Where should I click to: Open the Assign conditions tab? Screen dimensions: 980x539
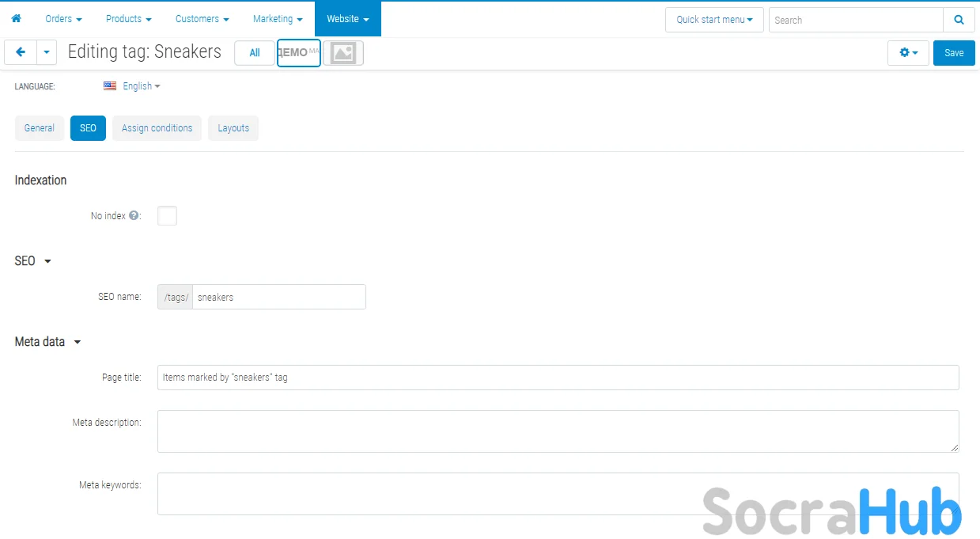(x=157, y=128)
